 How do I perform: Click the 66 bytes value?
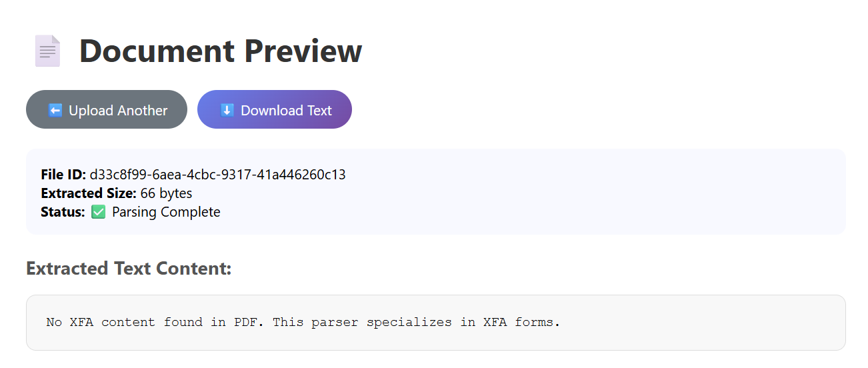click(166, 193)
